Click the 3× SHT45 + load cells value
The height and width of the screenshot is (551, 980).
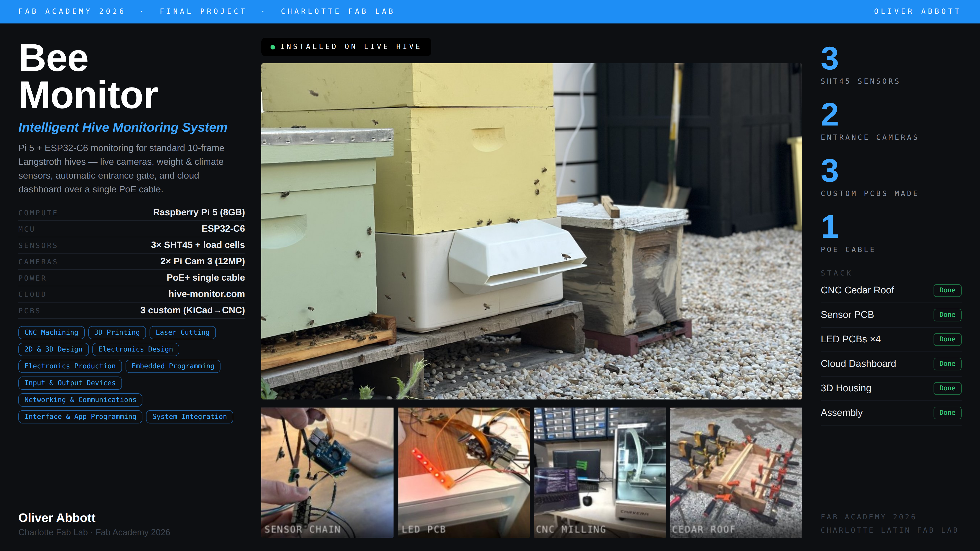(x=198, y=245)
